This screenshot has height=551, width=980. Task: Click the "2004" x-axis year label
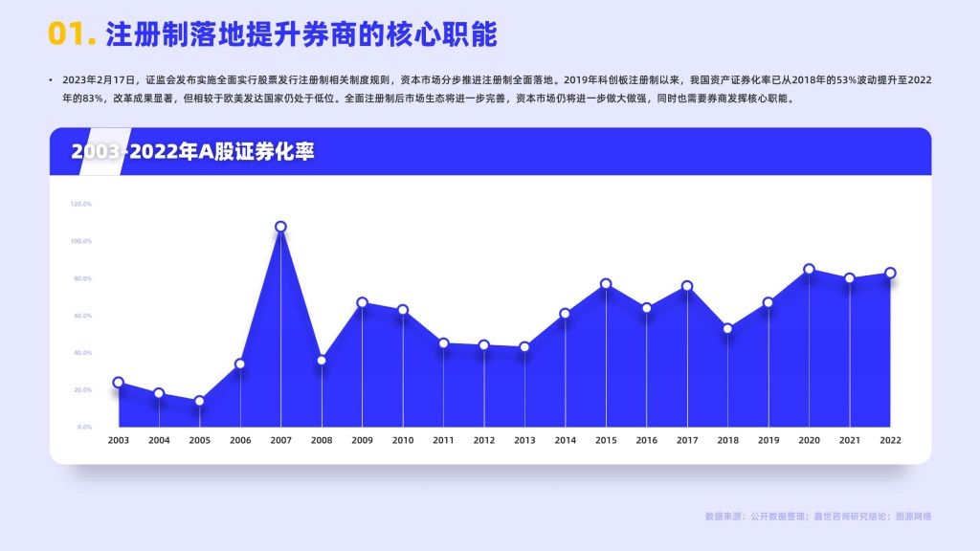pyautogui.click(x=159, y=440)
